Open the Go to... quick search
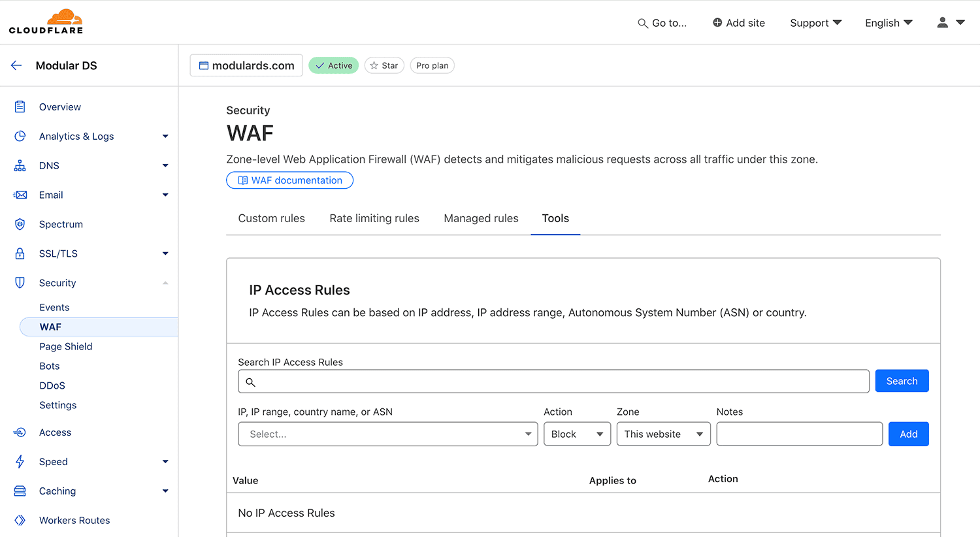The width and height of the screenshot is (980, 537). point(662,23)
